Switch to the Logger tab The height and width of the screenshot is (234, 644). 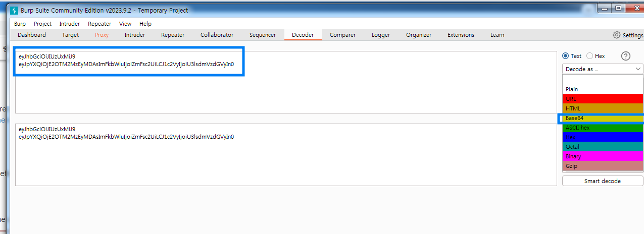tap(381, 35)
